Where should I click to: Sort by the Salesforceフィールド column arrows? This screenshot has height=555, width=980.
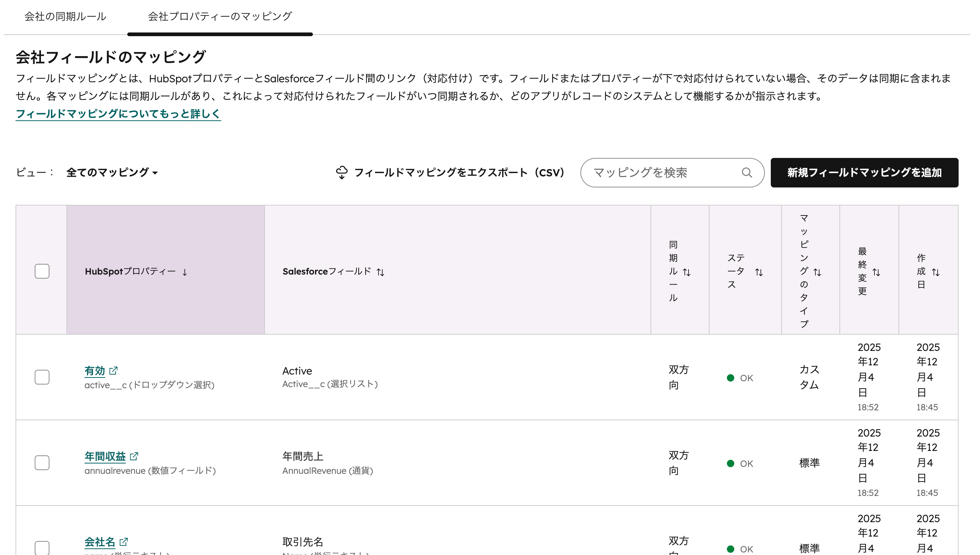(x=380, y=272)
